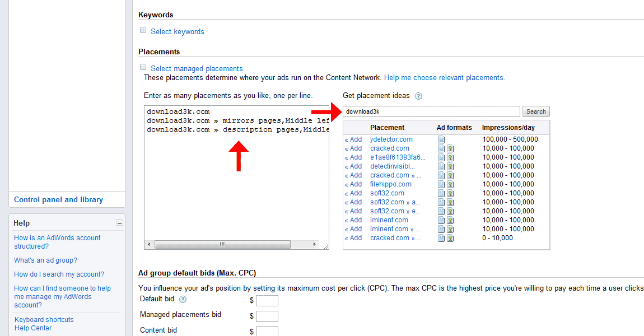Open the ydetector.com placement link
The width and height of the screenshot is (644, 336).
coord(391,139)
